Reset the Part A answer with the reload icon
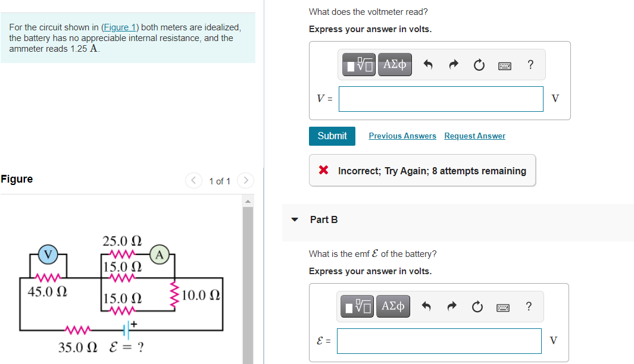This screenshot has width=634, height=364. (479, 65)
